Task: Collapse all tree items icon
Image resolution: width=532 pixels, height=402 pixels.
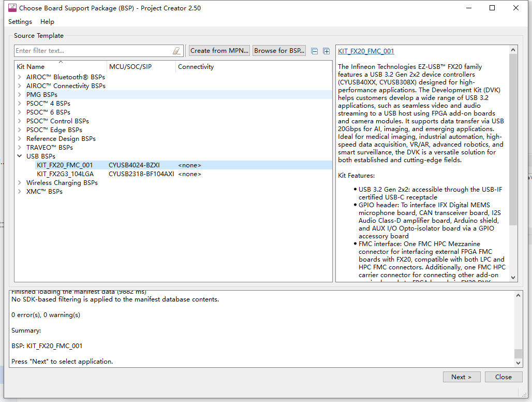Action: (315, 51)
